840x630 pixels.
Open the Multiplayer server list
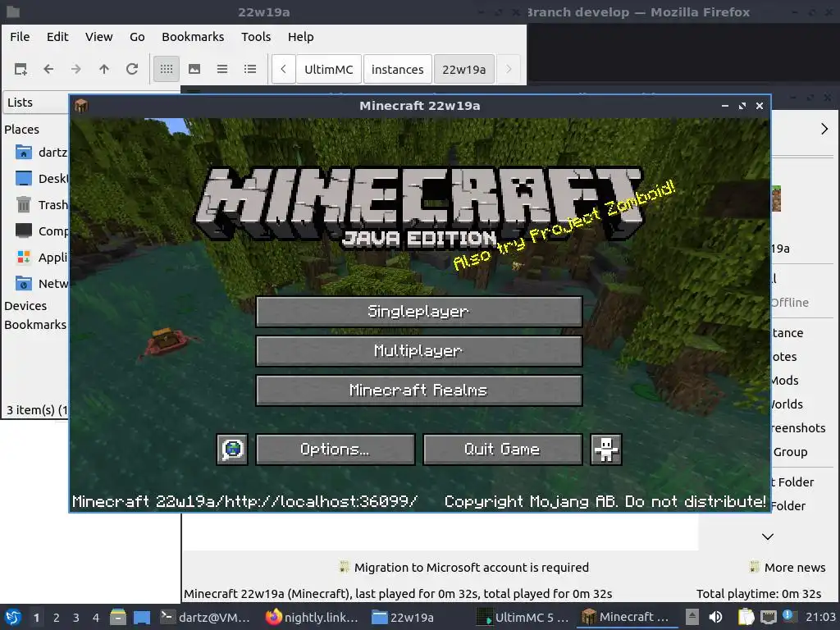[x=419, y=351]
